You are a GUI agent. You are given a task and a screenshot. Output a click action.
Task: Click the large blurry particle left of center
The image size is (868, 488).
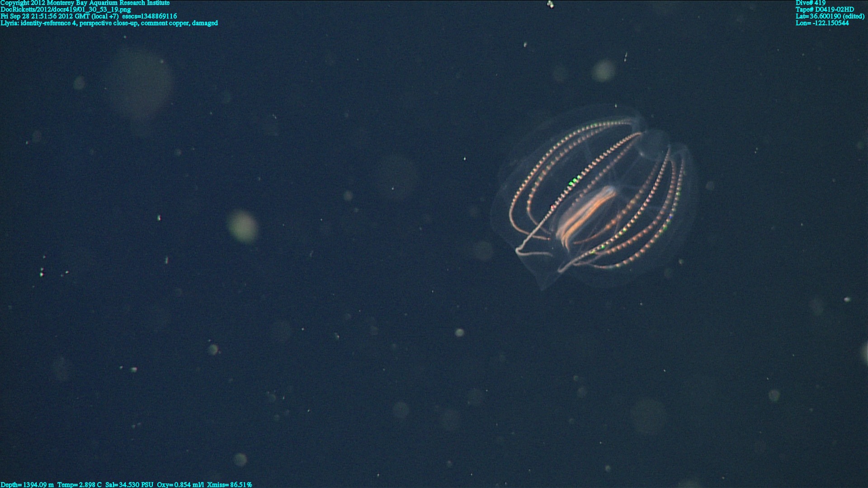tap(243, 226)
